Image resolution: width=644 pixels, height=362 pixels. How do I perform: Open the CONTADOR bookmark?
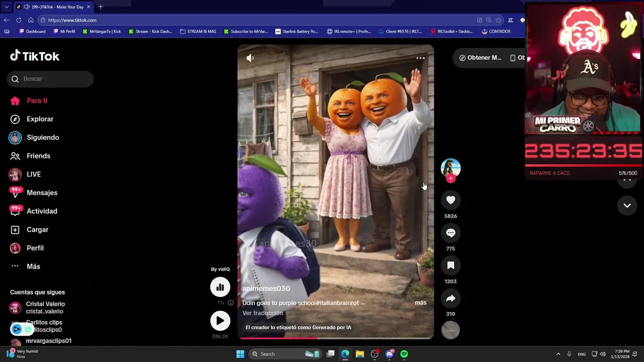tap(496, 31)
